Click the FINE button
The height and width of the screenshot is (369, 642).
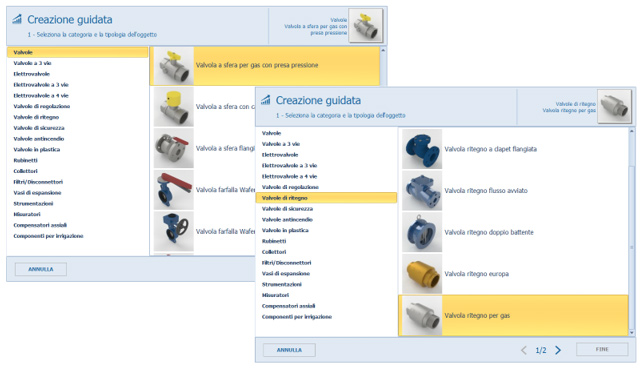pos(602,349)
